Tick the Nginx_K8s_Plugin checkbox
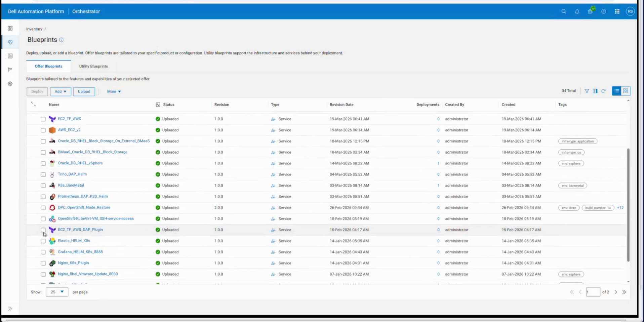 [43, 263]
